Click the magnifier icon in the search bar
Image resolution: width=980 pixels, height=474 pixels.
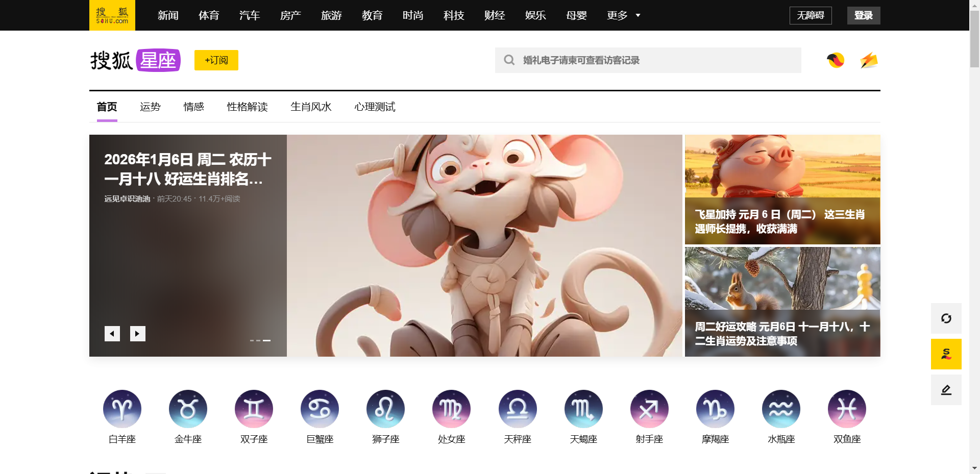coord(509,60)
